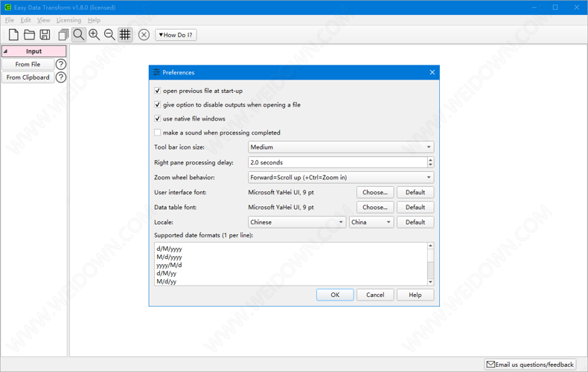Click help icon beside From File
This screenshot has height=372, width=588.
(x=61, y=65)
